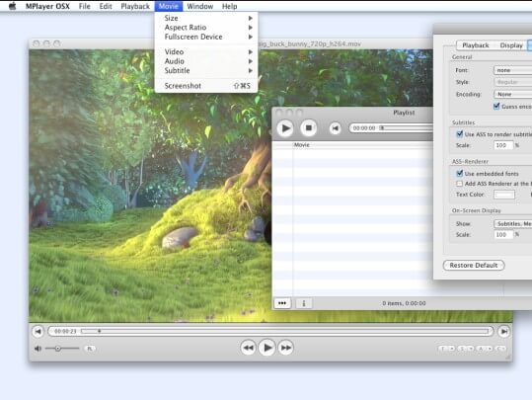The image size is (532, 400).
Task: Click the speaker mute icon
Action: [38, 349]
